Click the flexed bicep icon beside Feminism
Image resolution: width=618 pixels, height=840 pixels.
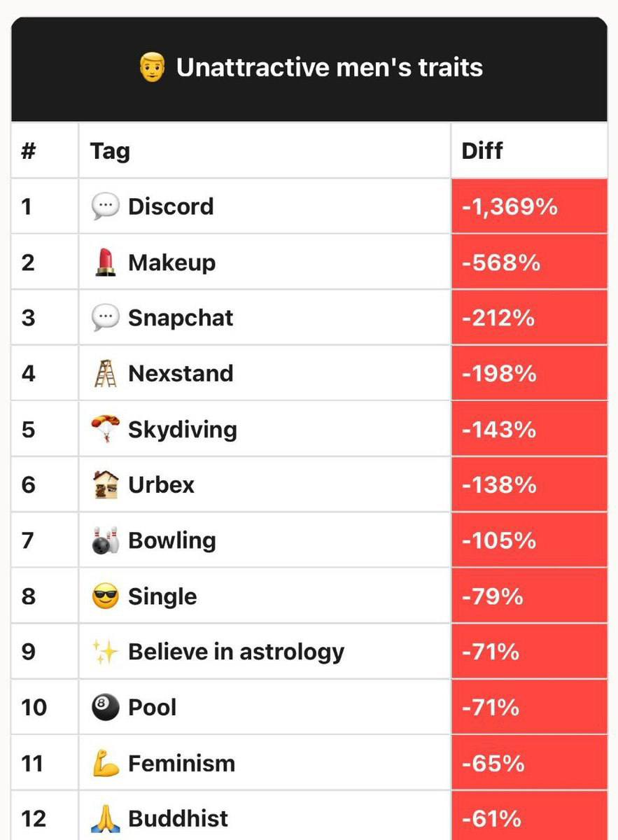point(106,763)
